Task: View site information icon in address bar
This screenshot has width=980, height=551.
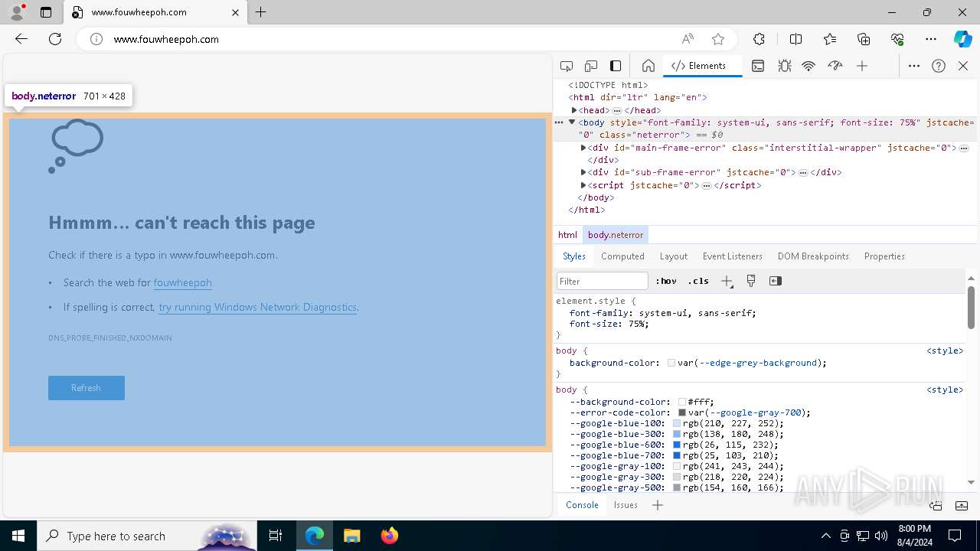Action: tap(96, 39)
